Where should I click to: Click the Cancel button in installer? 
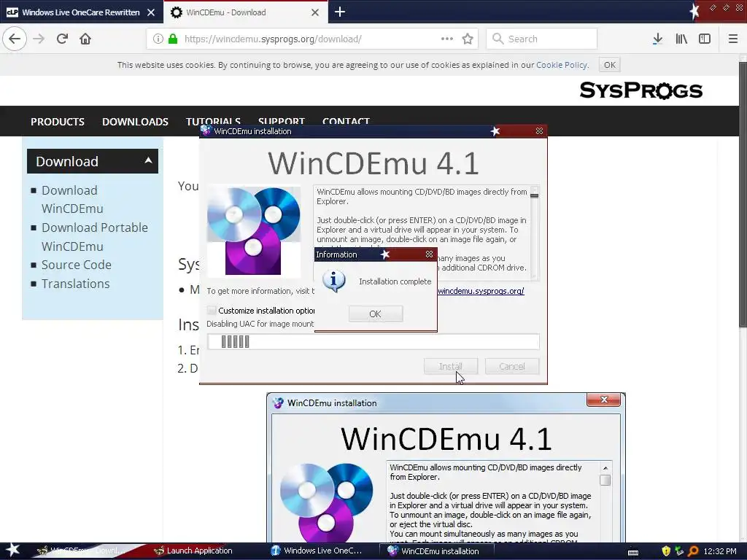click(x=512, y=366)
